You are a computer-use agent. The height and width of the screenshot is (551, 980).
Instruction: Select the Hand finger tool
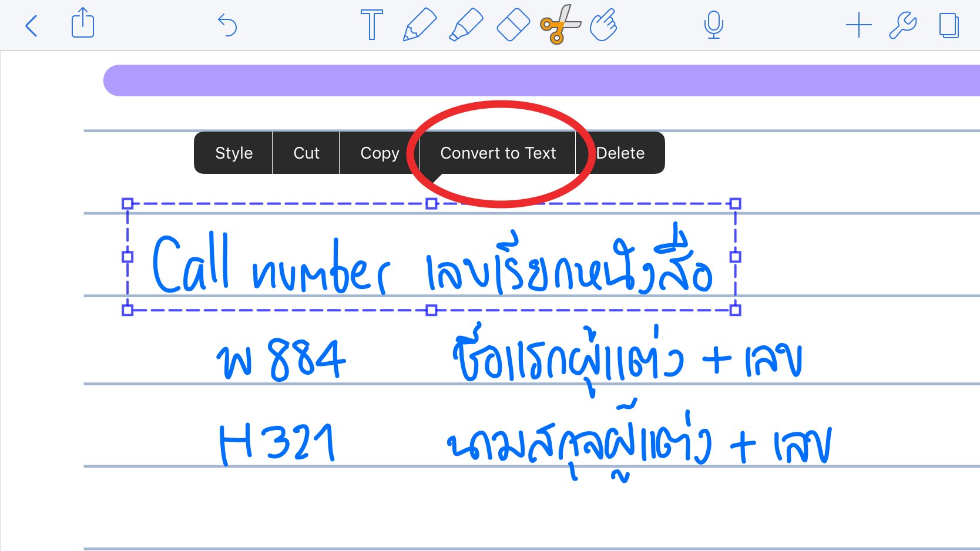[x=603, y=25]
